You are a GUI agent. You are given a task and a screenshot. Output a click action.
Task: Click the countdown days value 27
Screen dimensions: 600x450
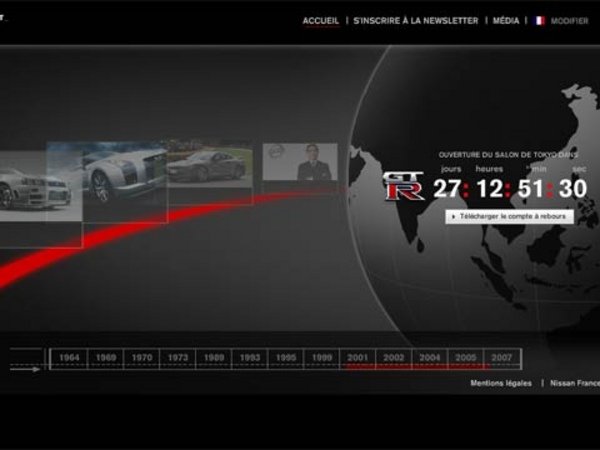coord(447,189)
